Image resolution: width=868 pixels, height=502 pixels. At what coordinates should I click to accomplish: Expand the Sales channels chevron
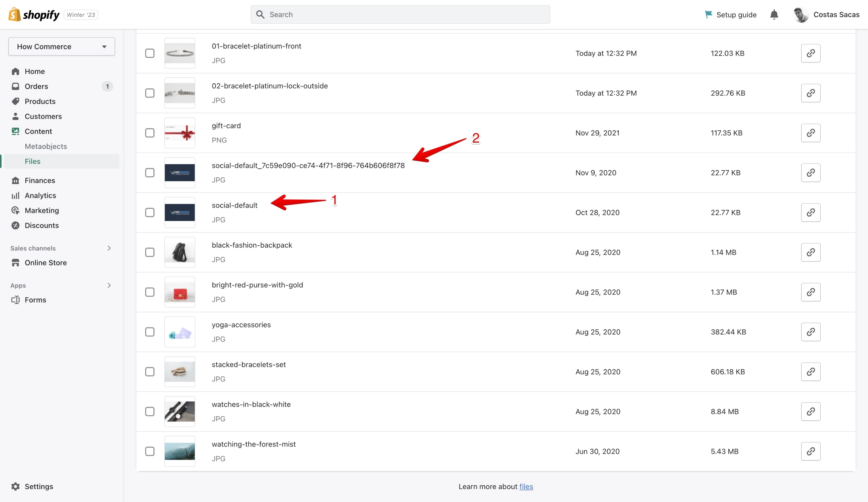[x=109, y=248]
